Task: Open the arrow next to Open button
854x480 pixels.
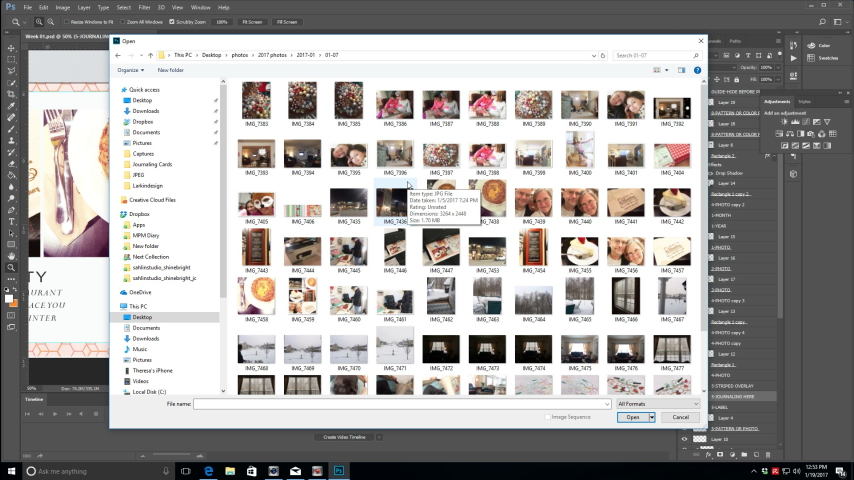Action: tap(652, 417)
